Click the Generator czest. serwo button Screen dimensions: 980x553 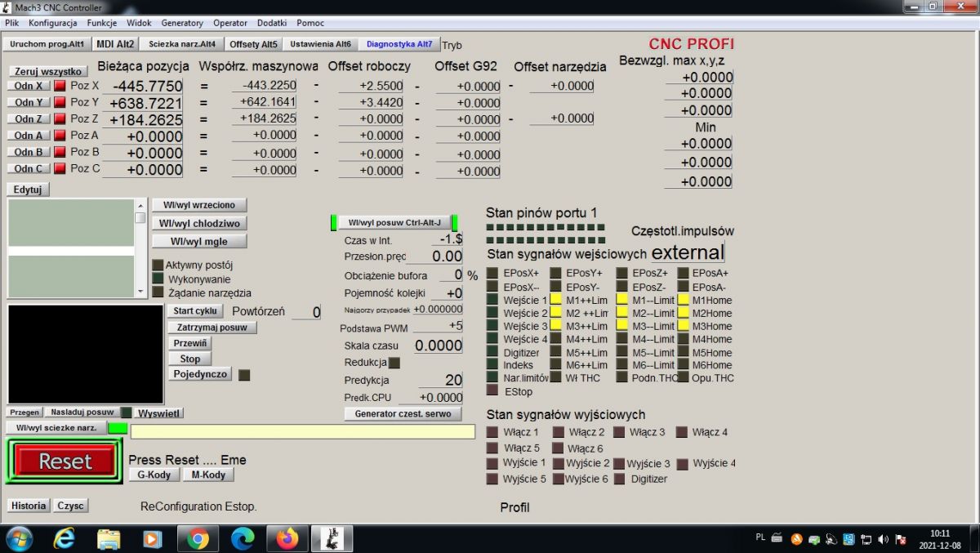(403, 414)
